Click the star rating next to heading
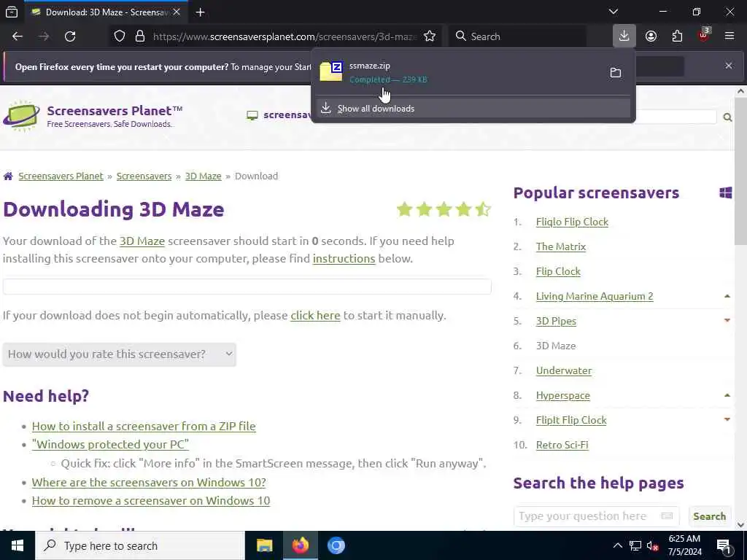747x560 pixels. 444,209
